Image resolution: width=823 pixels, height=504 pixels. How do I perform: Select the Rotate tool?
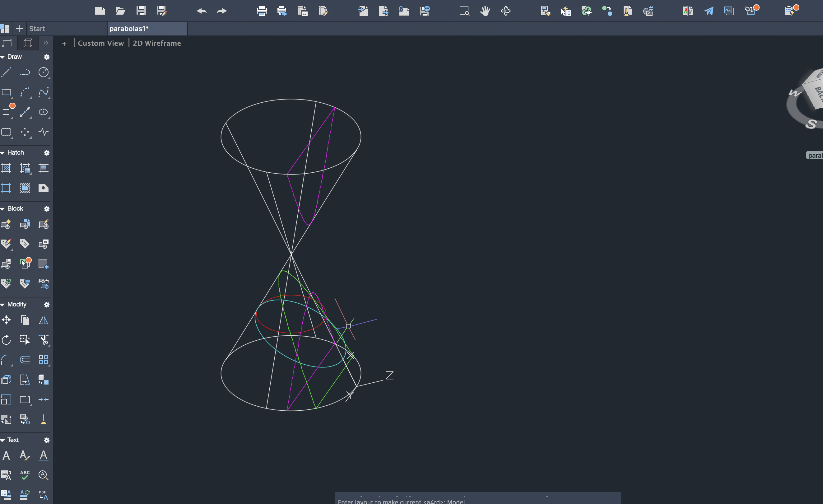(x=6, y=340)
